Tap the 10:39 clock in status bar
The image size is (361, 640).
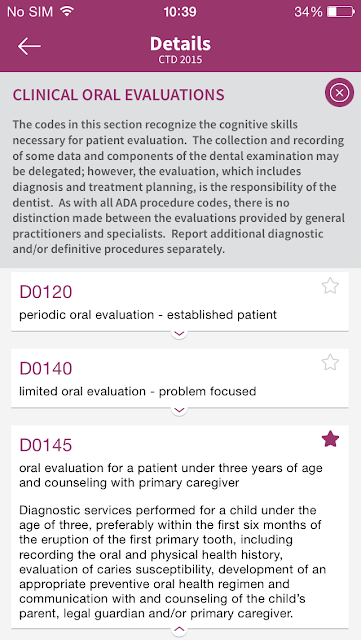tap(180, 12)
